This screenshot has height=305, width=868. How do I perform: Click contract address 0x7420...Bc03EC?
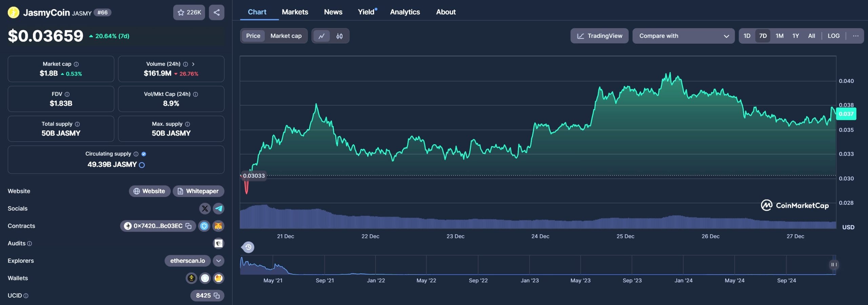click(x=158, y=226)
